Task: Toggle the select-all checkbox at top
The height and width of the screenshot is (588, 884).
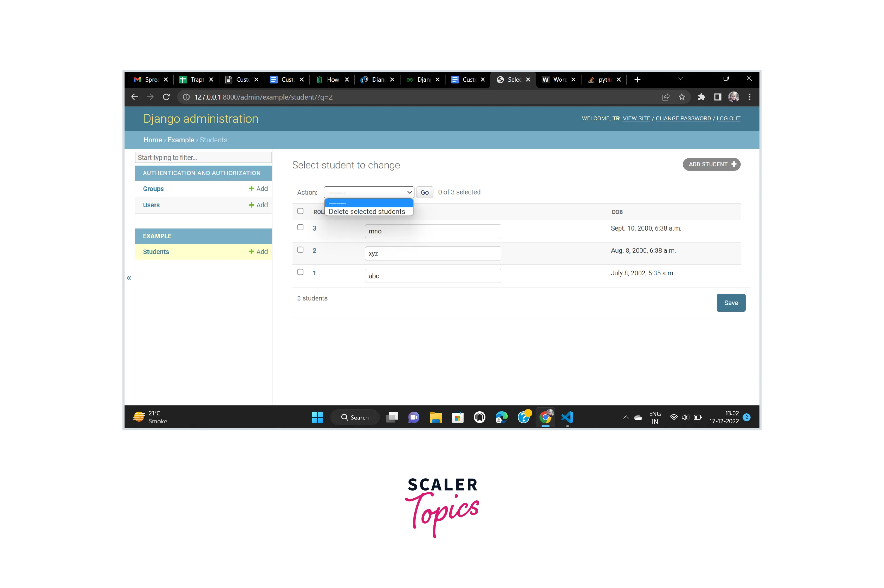Action: click(x=300, y=211)
